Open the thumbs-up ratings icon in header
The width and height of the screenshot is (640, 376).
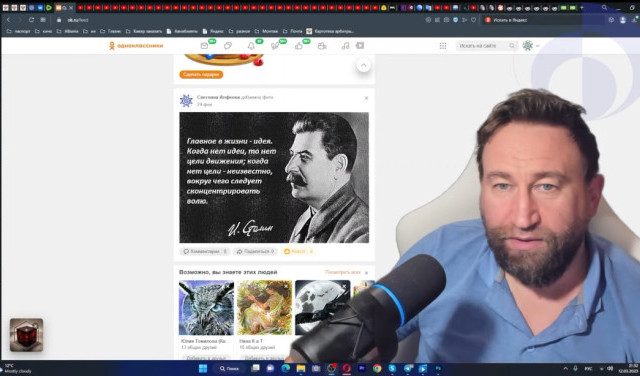pos(299,46)
